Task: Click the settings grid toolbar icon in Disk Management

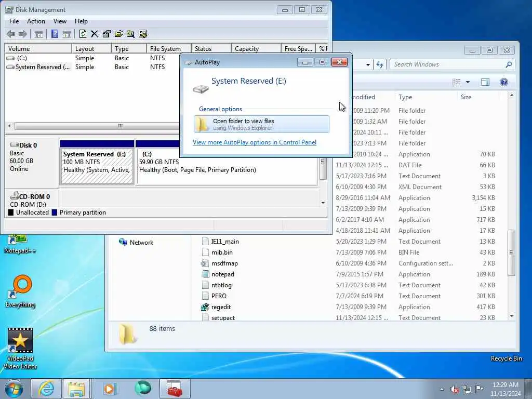Action: tap(143, 34)
